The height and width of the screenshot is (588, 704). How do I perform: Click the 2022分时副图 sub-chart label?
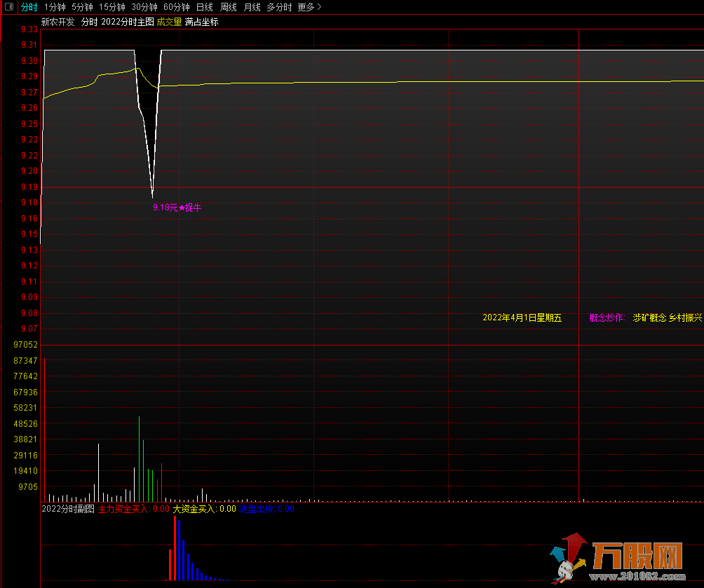pos(68,509)
